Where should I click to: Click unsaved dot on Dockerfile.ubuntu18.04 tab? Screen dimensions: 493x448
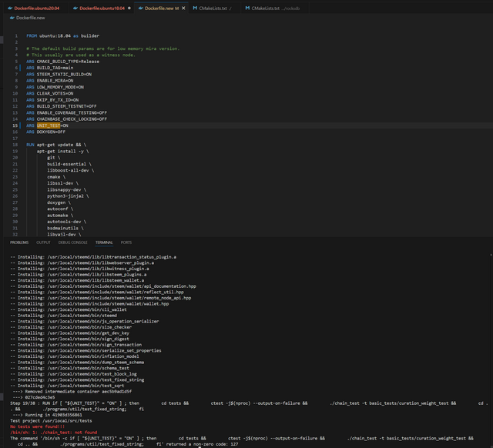129,8
